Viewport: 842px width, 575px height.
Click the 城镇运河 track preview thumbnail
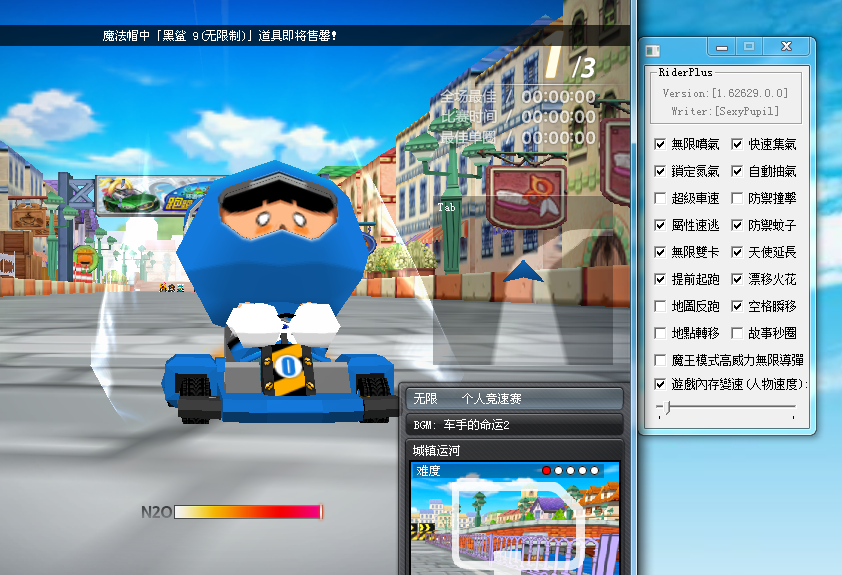(x=514, y=519)
